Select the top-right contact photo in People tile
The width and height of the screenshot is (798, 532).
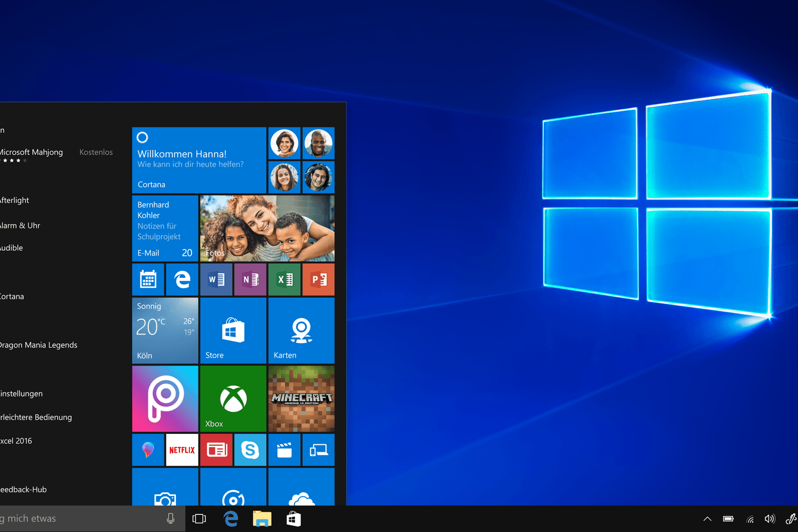coord(318,143)
